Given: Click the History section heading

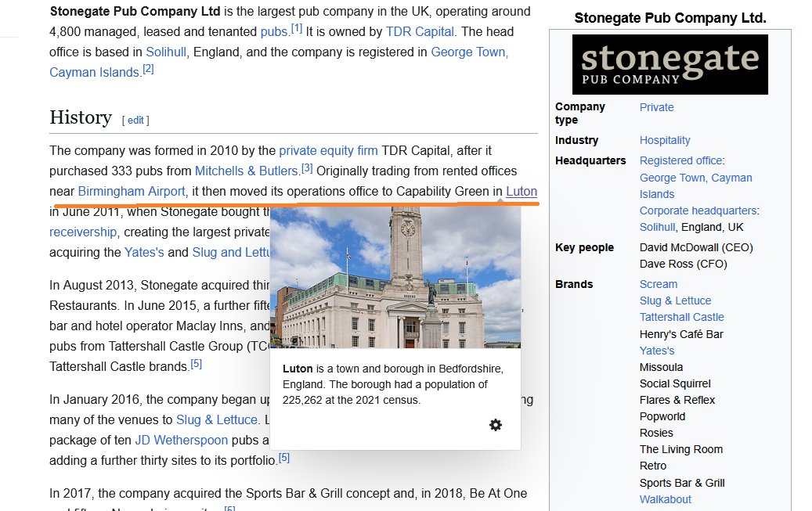Looking at the screenshot, I should pyautogui.click(x=81, y=117).
